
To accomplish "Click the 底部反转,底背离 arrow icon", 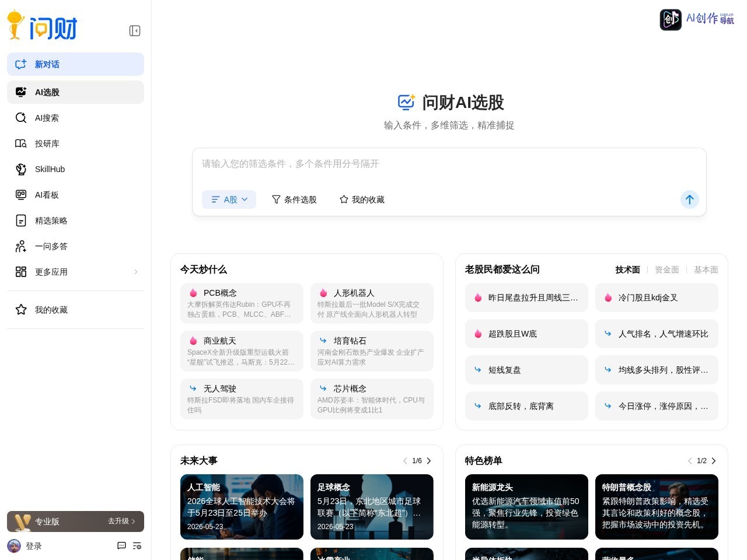I will pos(478,405).
